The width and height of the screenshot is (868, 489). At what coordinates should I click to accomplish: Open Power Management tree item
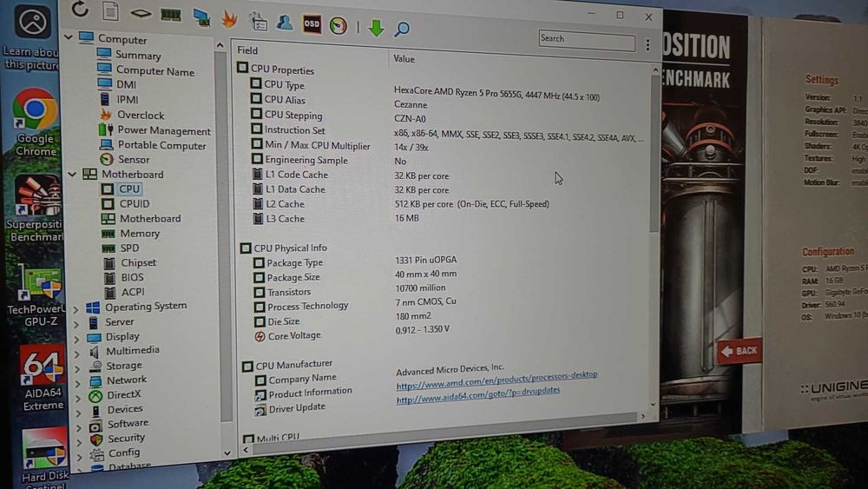click(164, 130)
